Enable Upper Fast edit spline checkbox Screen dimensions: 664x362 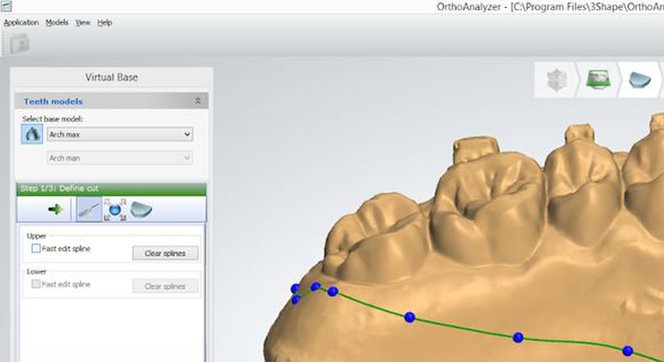click(36, 249)
